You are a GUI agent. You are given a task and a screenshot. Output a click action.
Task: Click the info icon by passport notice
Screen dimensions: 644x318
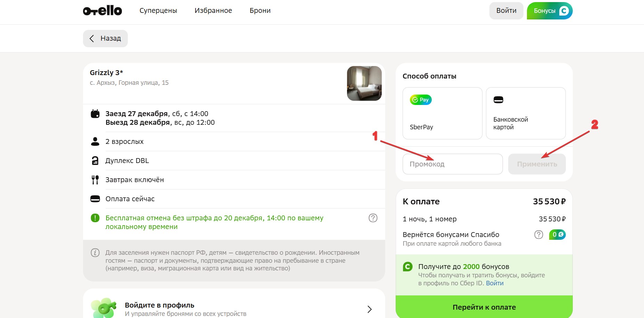(x=95, y=253)
